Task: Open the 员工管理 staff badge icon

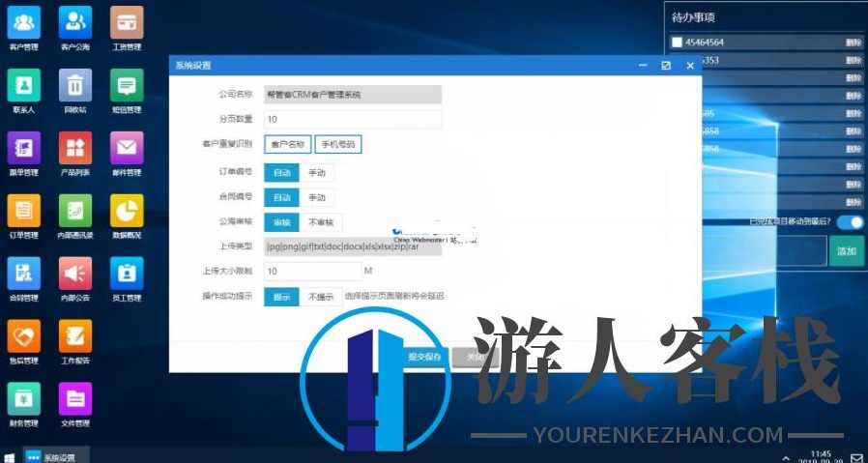Action: (x=127, y=273)
